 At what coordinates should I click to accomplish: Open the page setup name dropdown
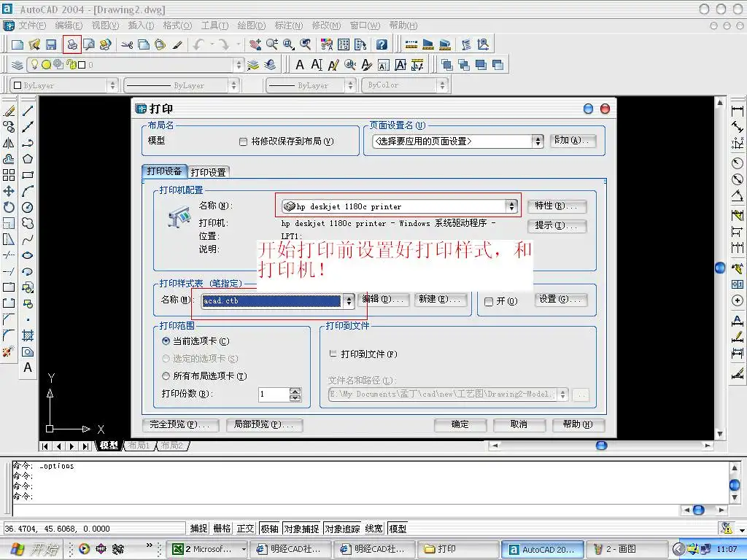click(538, 141)
